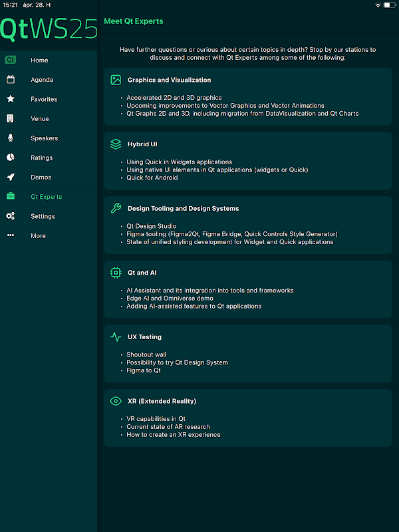The width and height of the screenshot is (399, 532).
Task: Click the Qt logo icon beside Home
Action: (x=11, y=60)
